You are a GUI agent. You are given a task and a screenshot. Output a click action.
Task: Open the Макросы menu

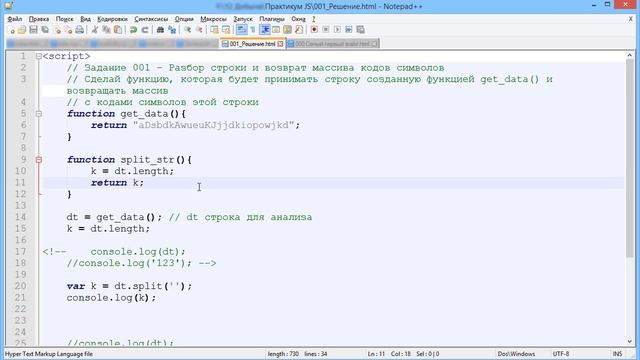pyautogui.click(x=213, y=19)
